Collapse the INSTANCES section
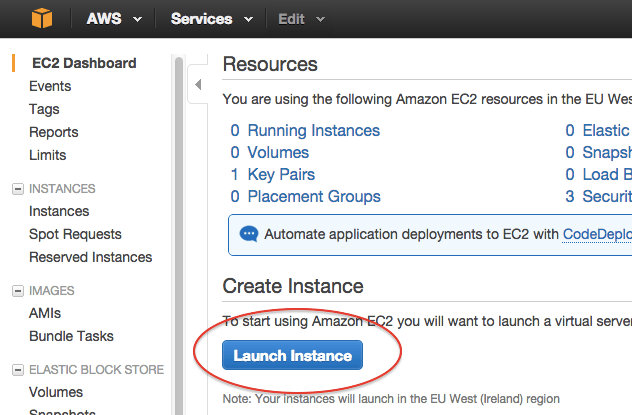The height and width of the screenshot is (415, 632). coord(18,189)
